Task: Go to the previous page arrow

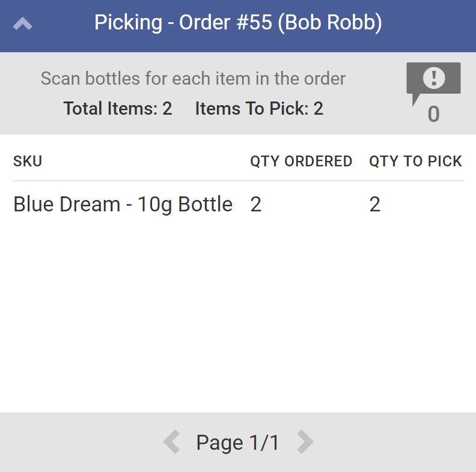Action: (171, 443)
